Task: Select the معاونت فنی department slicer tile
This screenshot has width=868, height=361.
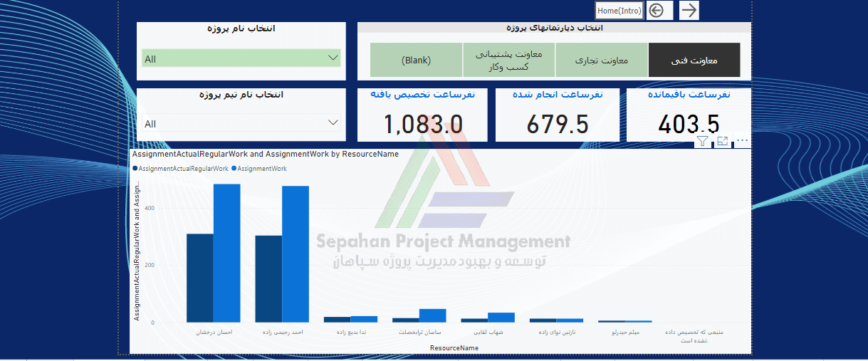Action: click(x=694, y=60)
